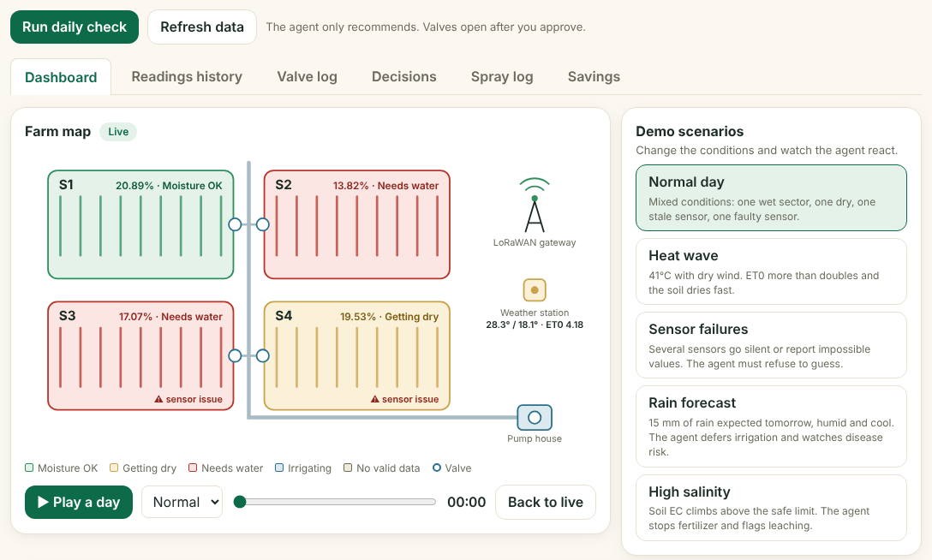Click the S3 sensor issue warning icon
932x560 pixels.
point(158,399)
